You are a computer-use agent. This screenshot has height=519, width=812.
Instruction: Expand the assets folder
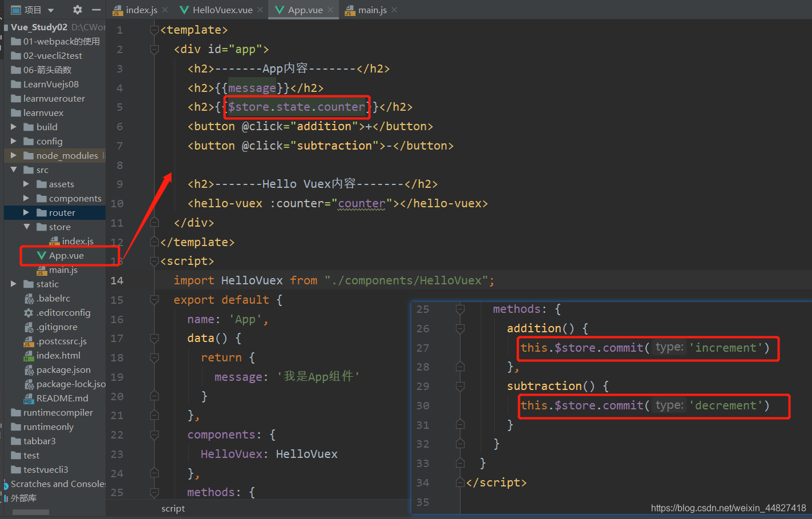(x=26, y=184)
